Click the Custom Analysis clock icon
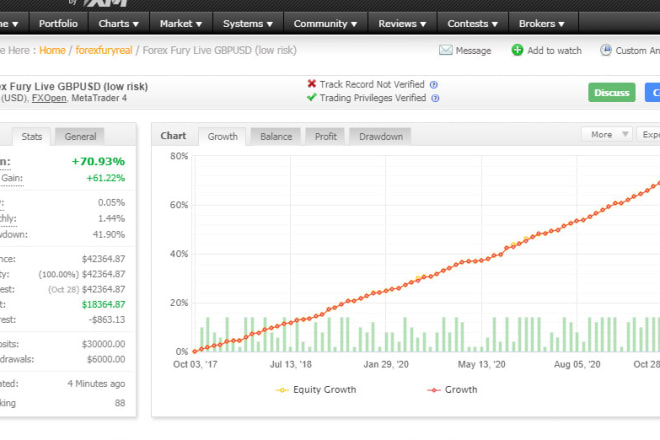Screen dimensions: 660x440 pyautogui.click(x=605, y=50)
